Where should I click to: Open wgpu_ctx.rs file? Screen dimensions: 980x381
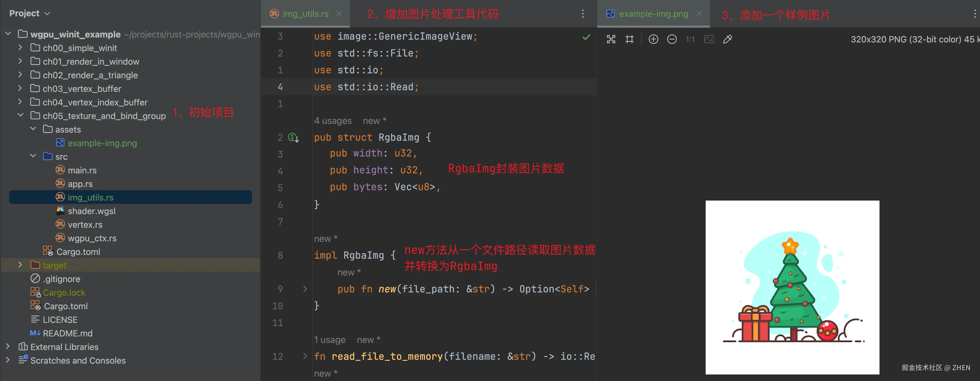click(92, 238)
